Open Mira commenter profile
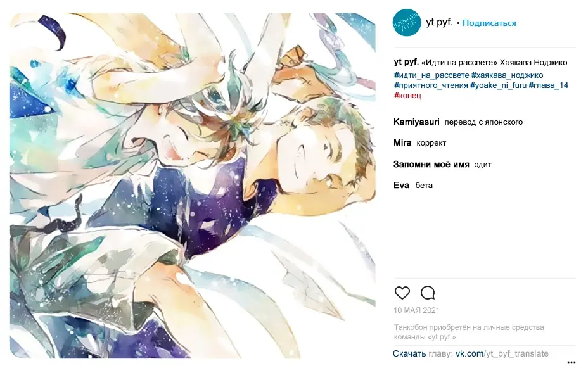 [402, 143]
